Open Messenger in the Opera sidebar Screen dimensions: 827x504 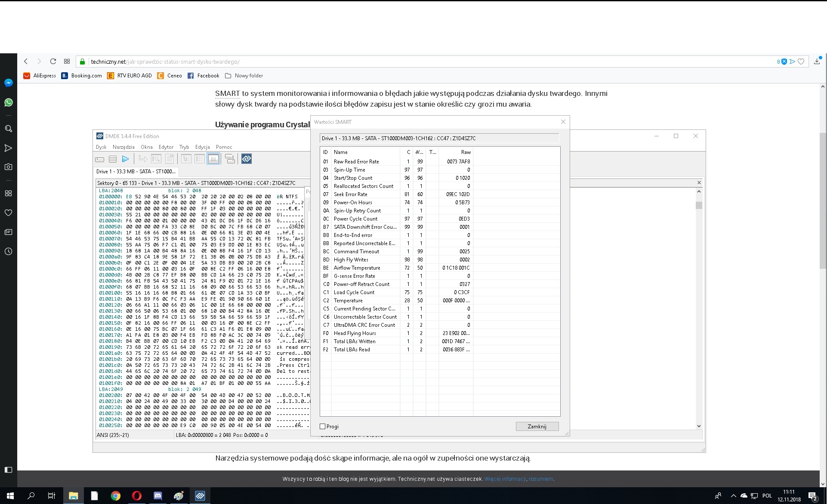click(9, 83)
